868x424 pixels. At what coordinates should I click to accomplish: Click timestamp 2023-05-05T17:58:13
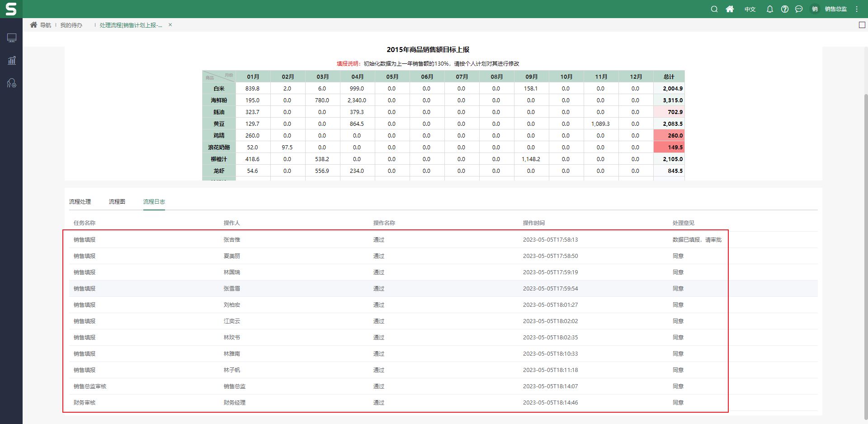550,240
